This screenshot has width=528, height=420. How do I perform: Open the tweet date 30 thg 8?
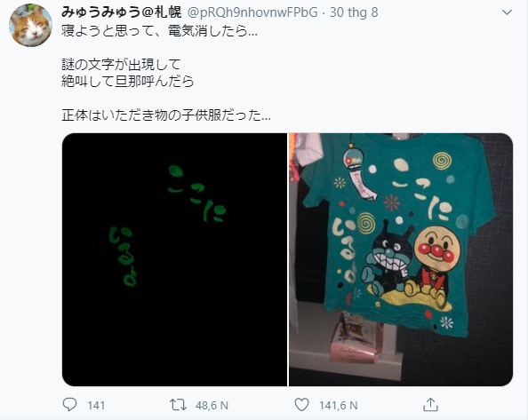click(x=354, y=12)
